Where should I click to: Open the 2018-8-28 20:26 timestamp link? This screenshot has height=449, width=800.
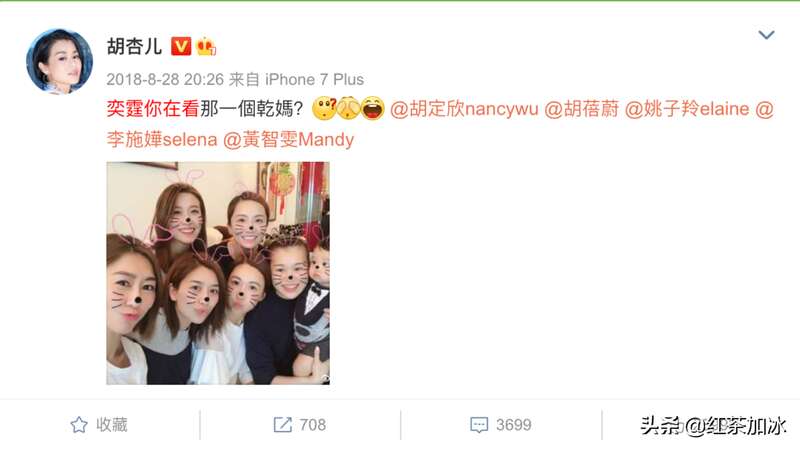[x=165, y=80]
